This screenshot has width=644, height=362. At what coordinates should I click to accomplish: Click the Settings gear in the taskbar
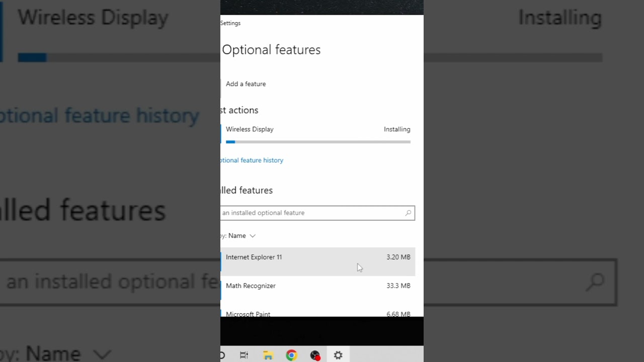pyautogui.click(x=338, y=355)
